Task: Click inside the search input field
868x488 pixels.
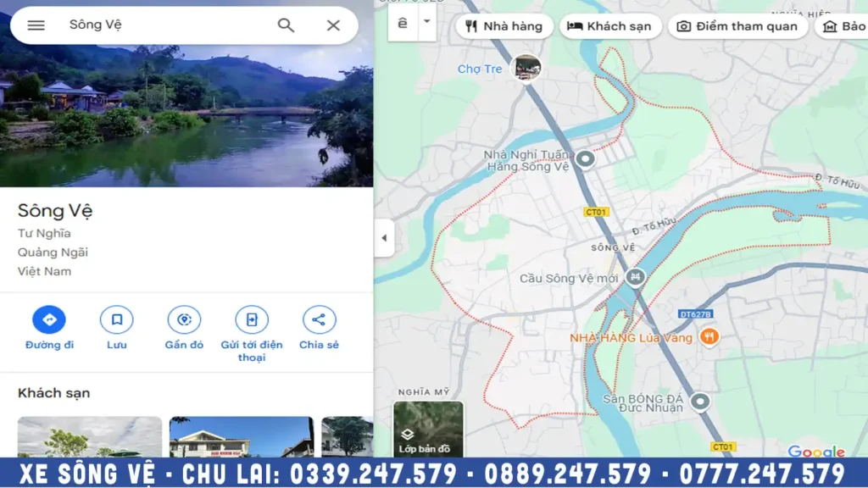Action: point(153,25)
